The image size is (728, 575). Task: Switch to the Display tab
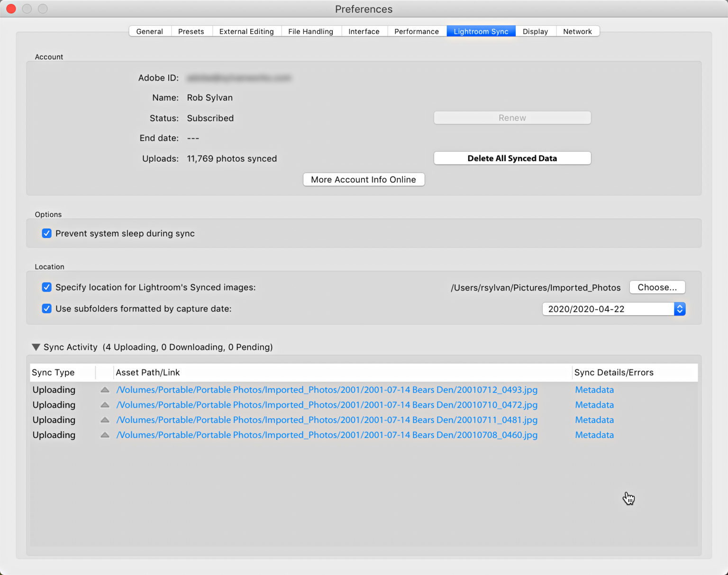coord(536,31)
